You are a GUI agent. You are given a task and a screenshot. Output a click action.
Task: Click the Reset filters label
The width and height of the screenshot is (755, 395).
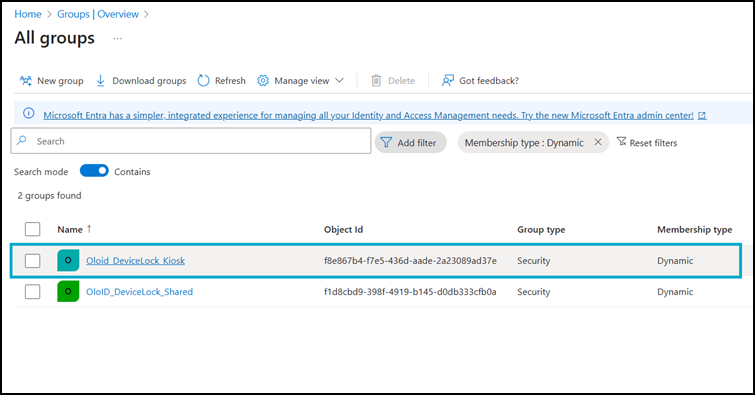[653, 143]
